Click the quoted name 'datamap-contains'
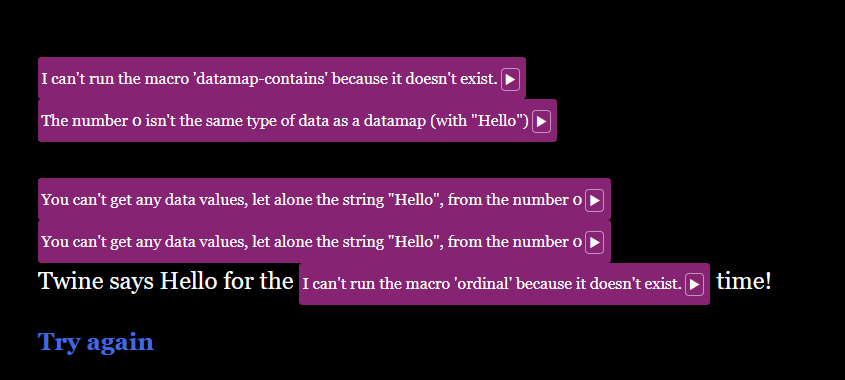The width and height of the screenshot is (845, 380). (260, 79)
